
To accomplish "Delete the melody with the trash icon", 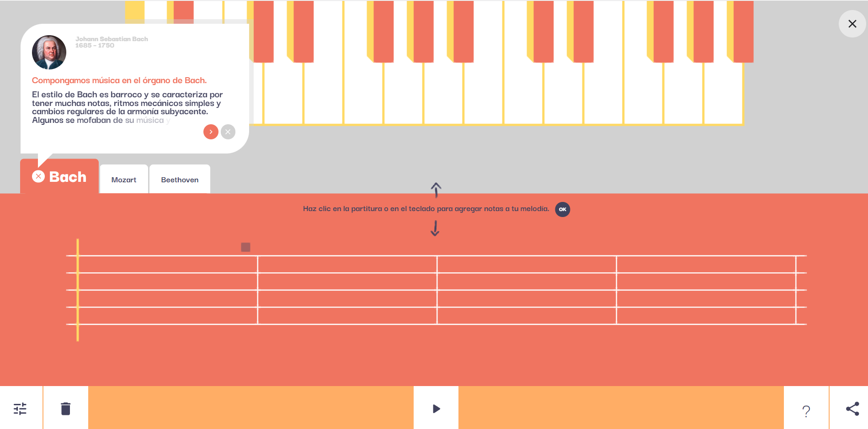I will click(66, 408).
